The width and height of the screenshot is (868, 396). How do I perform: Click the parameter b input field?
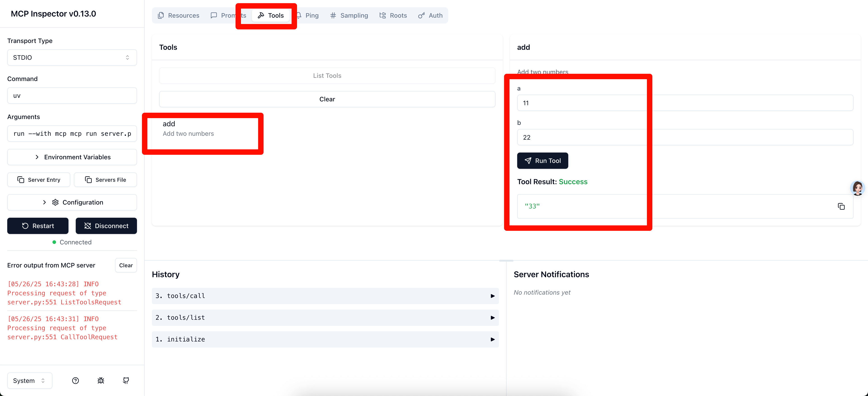tap(685, 137)
